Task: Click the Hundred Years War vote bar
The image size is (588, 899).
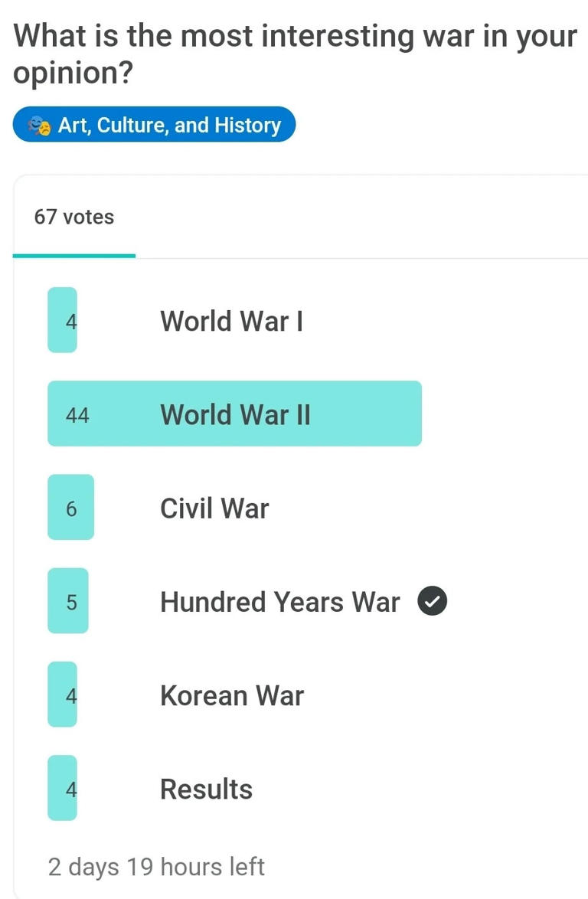Action: (68, 601)
